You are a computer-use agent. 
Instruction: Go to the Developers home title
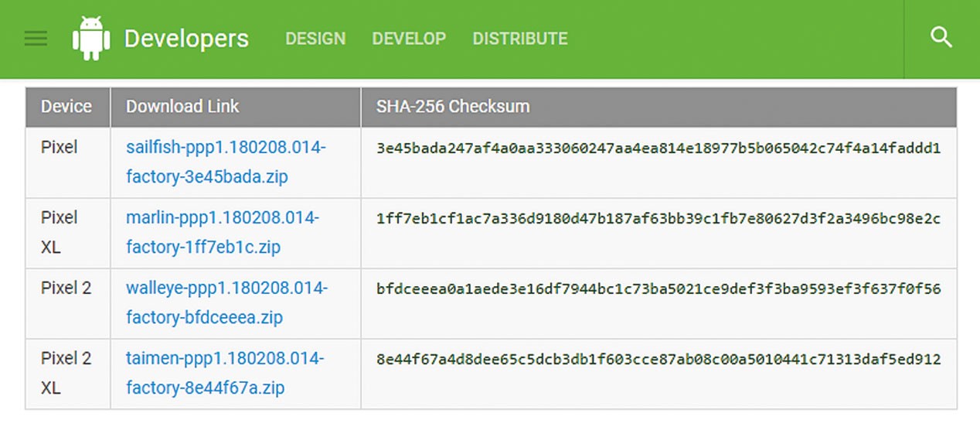(186, 39)
